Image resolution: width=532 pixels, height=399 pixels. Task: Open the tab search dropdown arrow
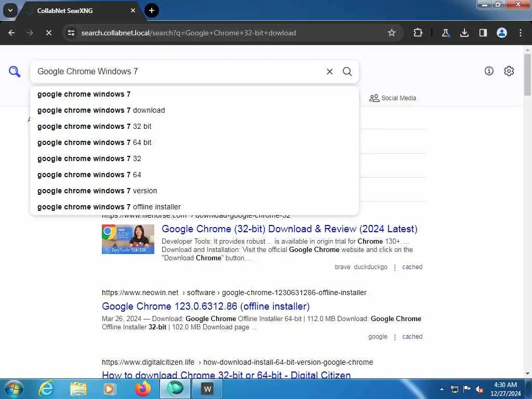point(10,10)
